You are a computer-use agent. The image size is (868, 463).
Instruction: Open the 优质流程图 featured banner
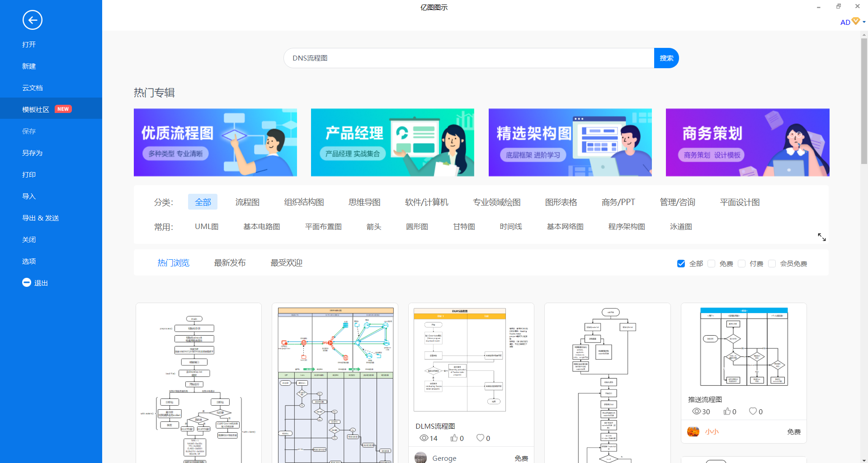coord(215,142)
